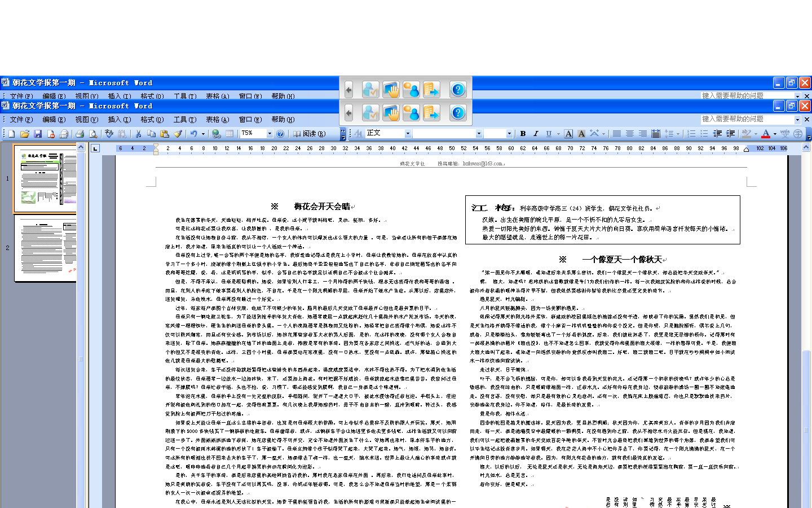This screenshot has width=812, height=508.
Task: Click the help icon on the back window's floating toolbar
Action: point(458,89)
